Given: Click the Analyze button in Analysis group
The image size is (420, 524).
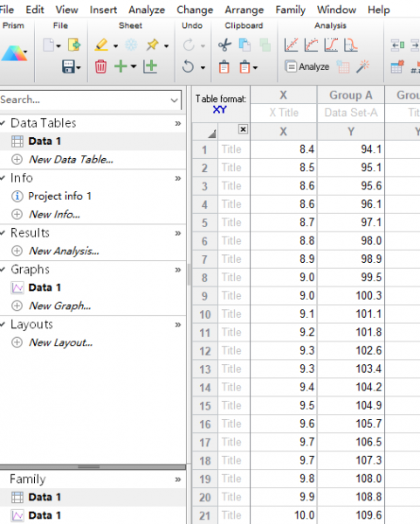Looking at the screenshot, I should tap(307, 66).
